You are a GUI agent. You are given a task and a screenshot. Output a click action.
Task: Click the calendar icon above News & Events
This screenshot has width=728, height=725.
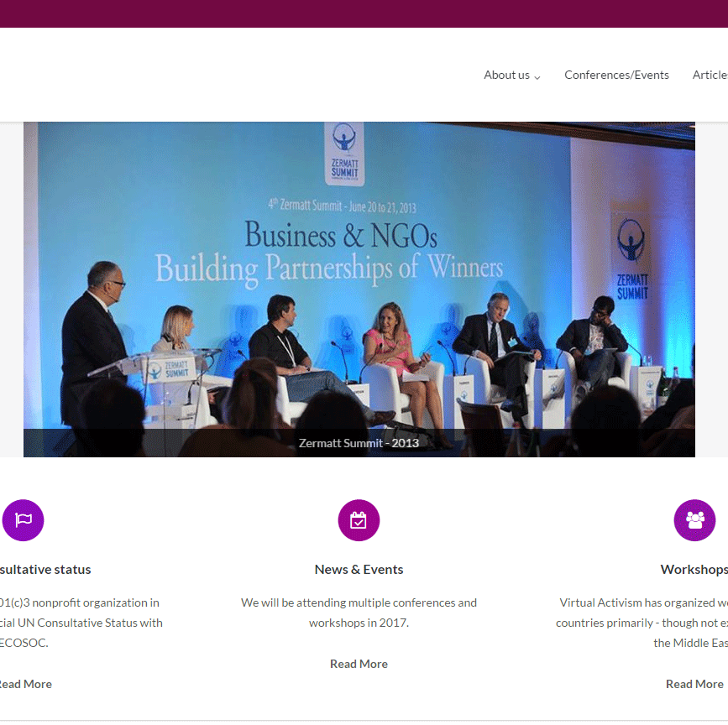(359, 520)
